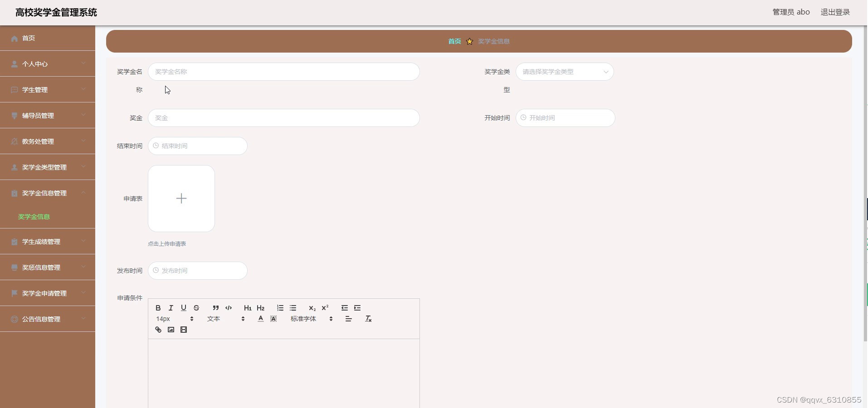Increase indent in editor
Screen dimensions: 868x408
click(357, 308)
